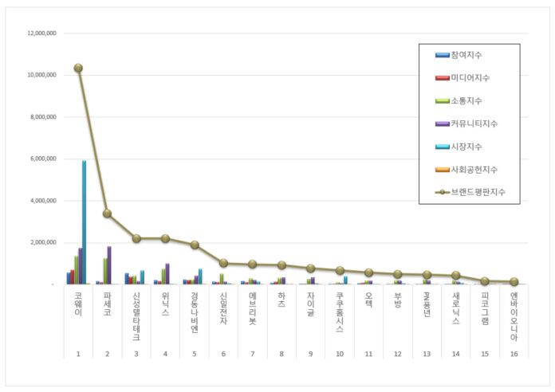555x392 pixels.
Task: Select 코웨이's tall teal 시장지수 bar
Action: (x=84, y=222)
